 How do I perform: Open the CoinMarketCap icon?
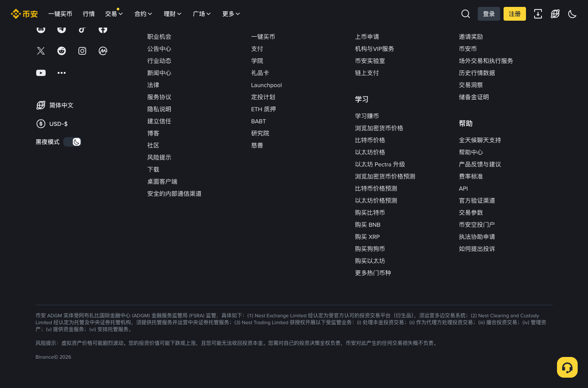[103, 51]
